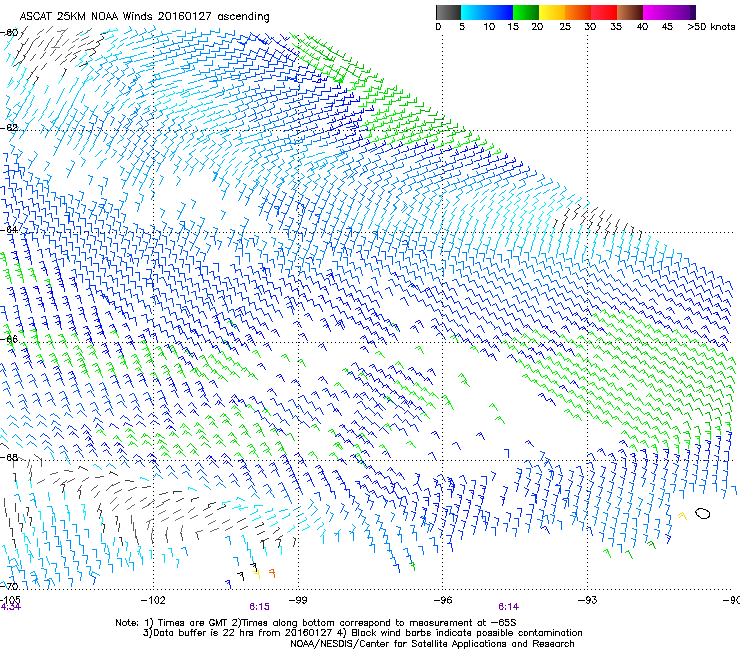740x650 pixels.
Task: Click the title 'ASCAT 25KM NOAA Winds 20160127 ascending'
Action: click(144, 17)
